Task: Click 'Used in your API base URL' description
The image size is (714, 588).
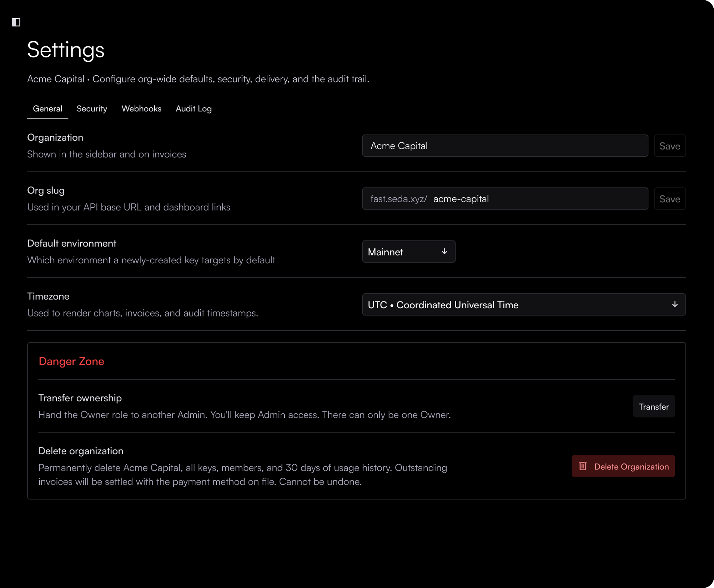Action: click(x=129, y=207)
